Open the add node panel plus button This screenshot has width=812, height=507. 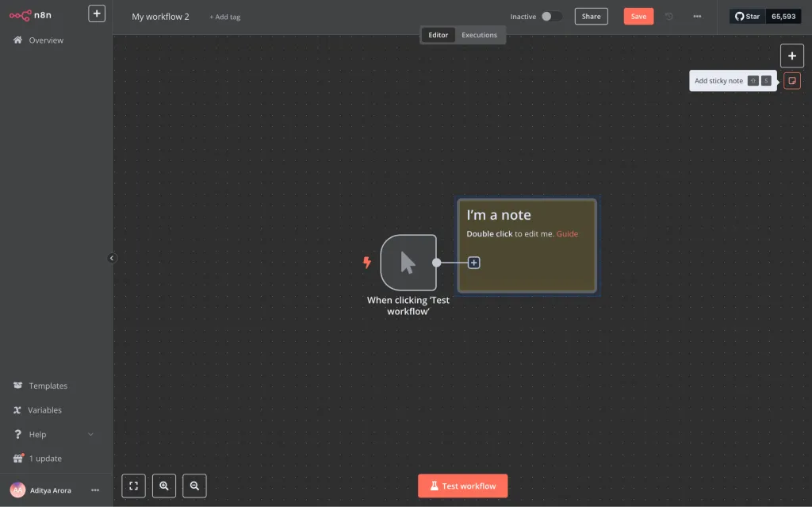click(792, 56)
